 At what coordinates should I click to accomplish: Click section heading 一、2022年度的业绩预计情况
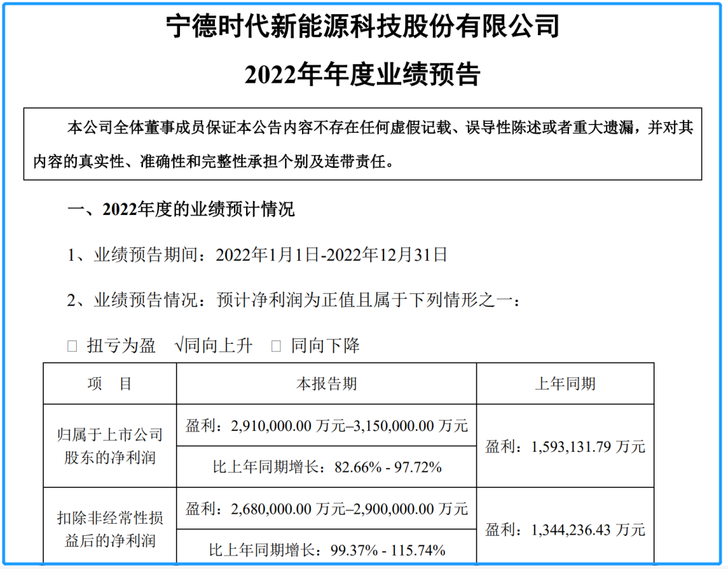click(181, 210)
